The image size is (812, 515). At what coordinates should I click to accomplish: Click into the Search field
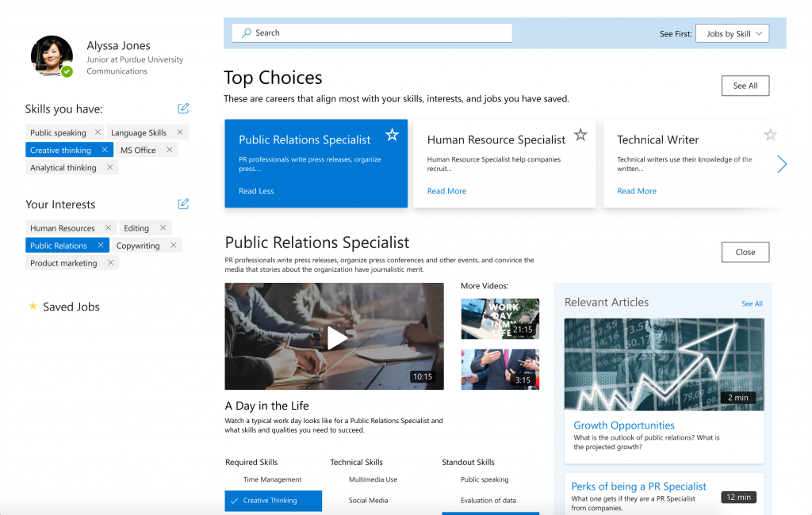373,32
